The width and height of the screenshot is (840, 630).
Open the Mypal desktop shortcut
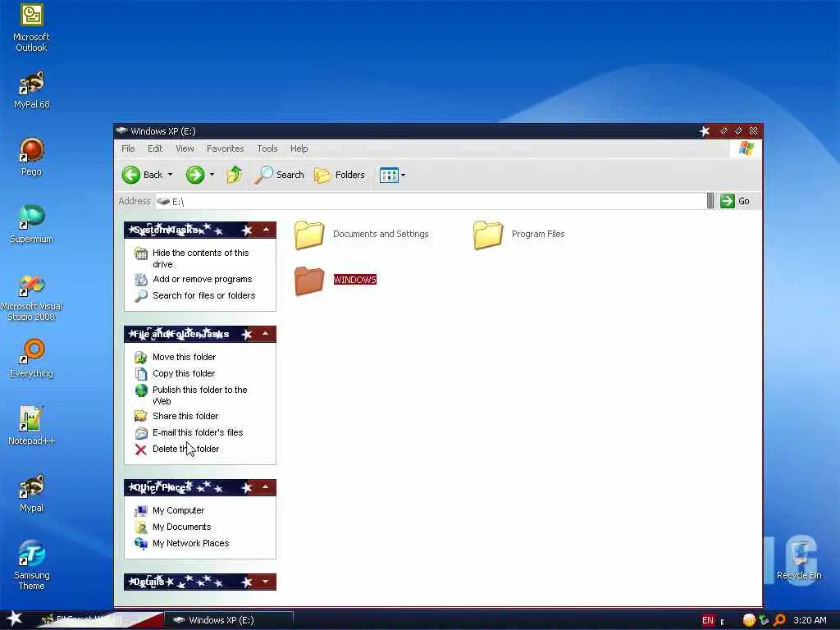pyautogui.click(x=31, y=493)
